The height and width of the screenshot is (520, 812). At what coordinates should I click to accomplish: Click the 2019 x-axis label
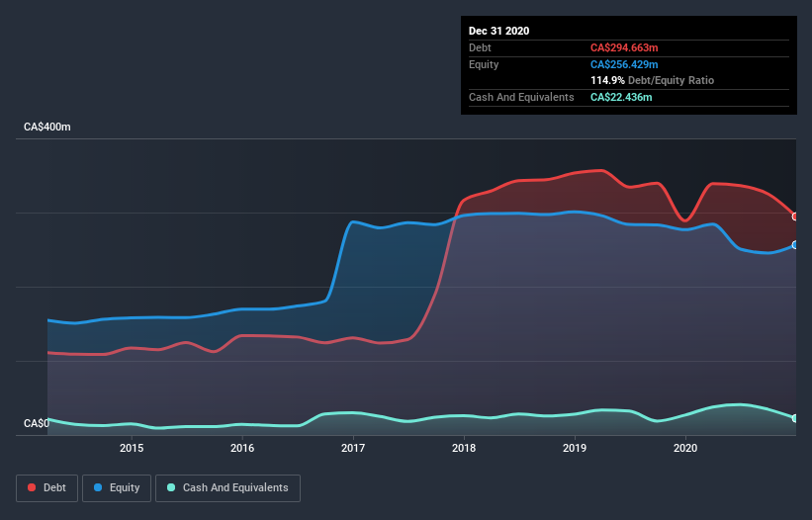(x=575, y=448)
